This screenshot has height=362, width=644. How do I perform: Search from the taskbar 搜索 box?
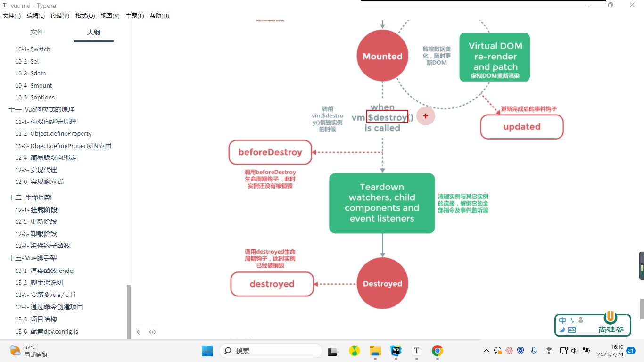(271, 351)
